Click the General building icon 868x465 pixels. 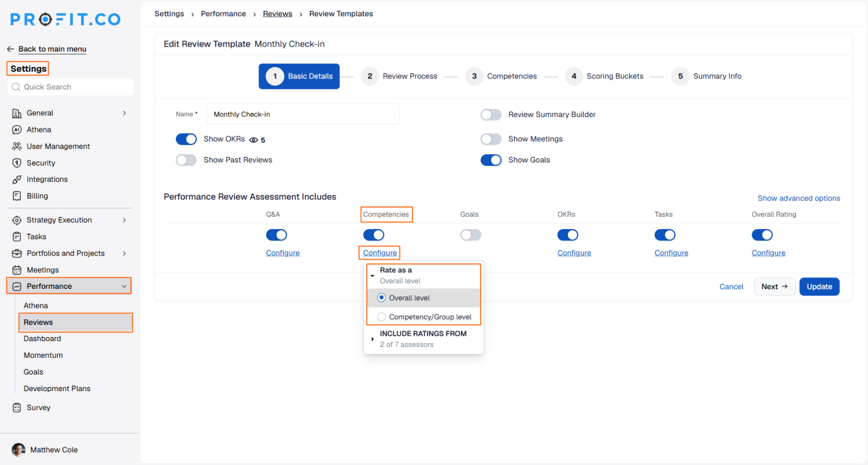17,113
